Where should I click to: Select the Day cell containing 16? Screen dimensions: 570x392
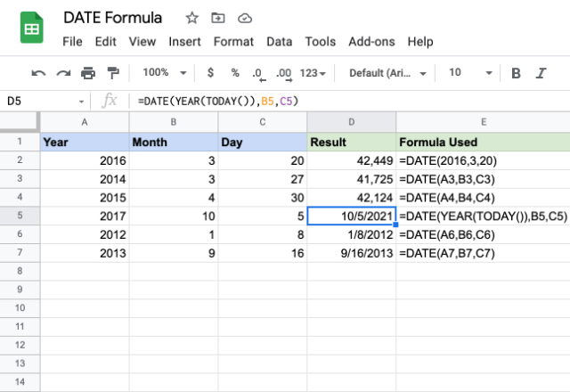pos(263,253)
